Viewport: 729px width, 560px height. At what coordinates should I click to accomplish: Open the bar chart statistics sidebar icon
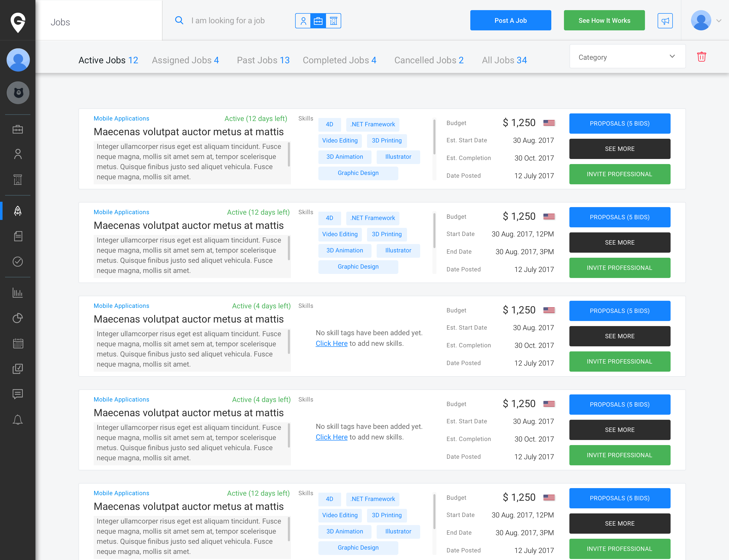(x=18, y=293)
